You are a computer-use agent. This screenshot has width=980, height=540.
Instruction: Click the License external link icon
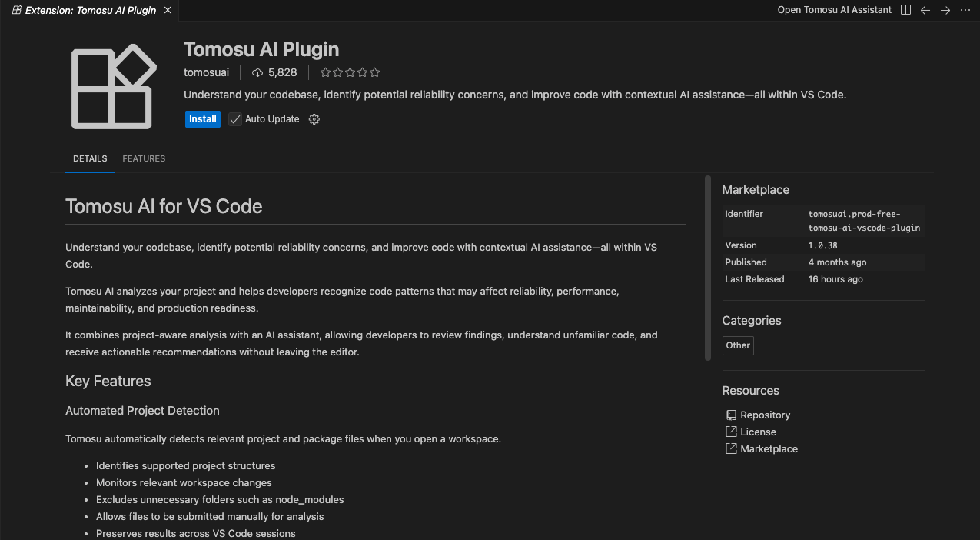tap(731, 432)
